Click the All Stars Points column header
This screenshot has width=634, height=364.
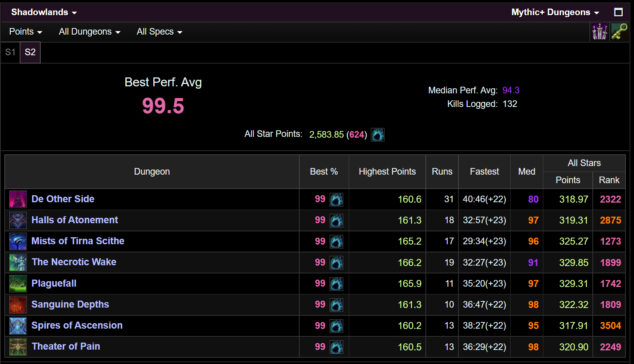tap(568, 180)
